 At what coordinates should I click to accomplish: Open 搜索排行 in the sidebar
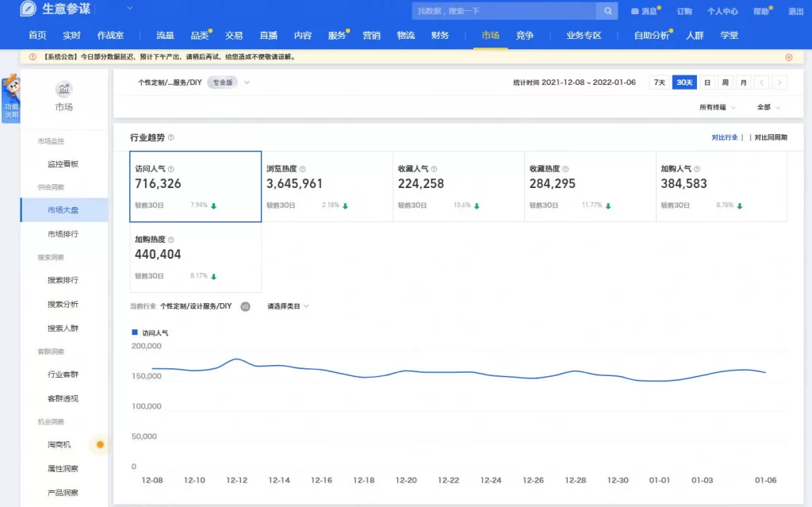point(63,280)
